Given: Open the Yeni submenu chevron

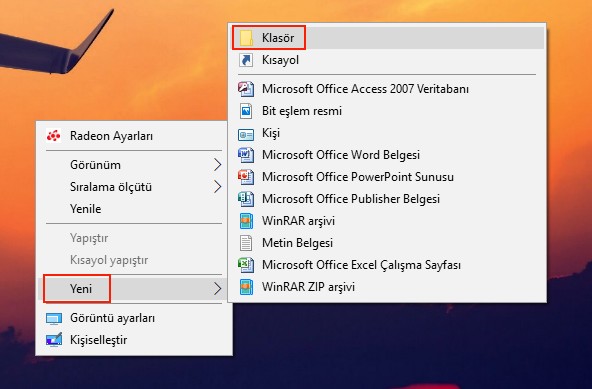Looking at the screenshot, I should click(217, 289).
